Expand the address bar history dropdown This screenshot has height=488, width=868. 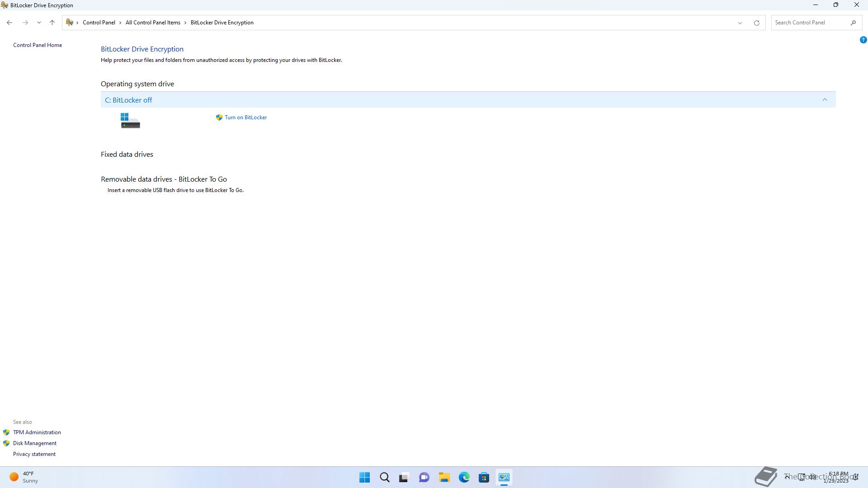coord(740,23)
